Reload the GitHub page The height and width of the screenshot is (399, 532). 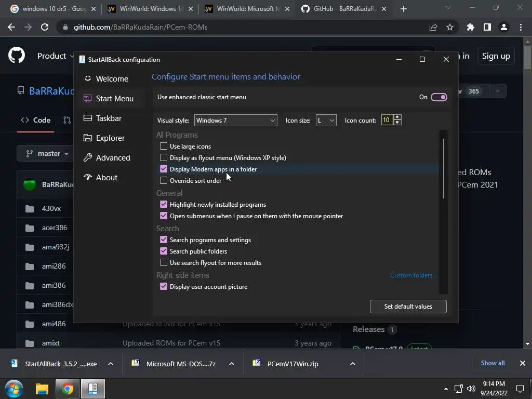pos(45,27)
